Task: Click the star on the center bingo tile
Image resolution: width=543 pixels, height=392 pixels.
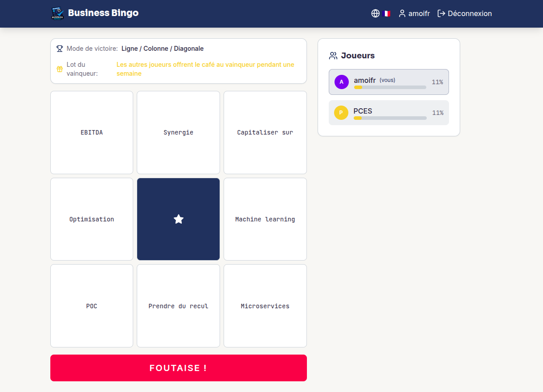Action: [178, 219]
